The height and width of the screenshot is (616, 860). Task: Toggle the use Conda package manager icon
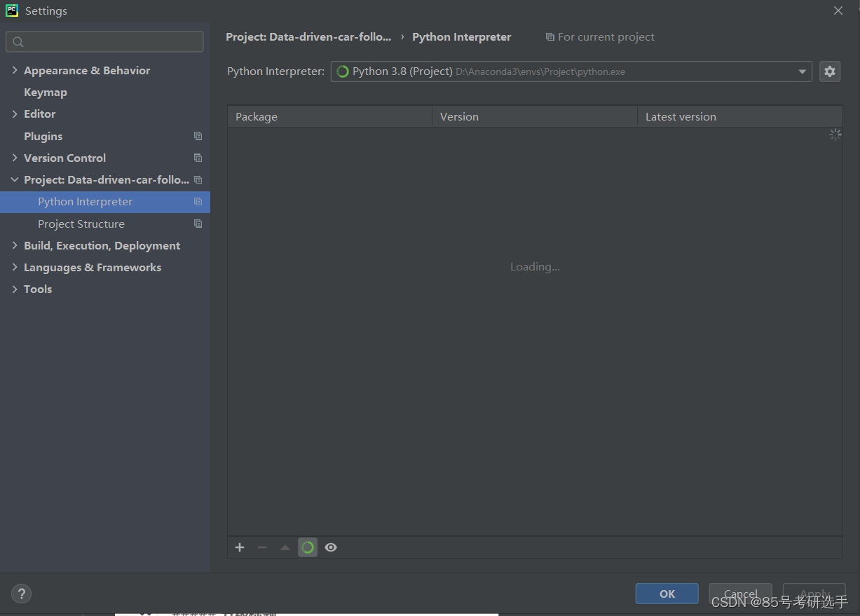(308, 547)
